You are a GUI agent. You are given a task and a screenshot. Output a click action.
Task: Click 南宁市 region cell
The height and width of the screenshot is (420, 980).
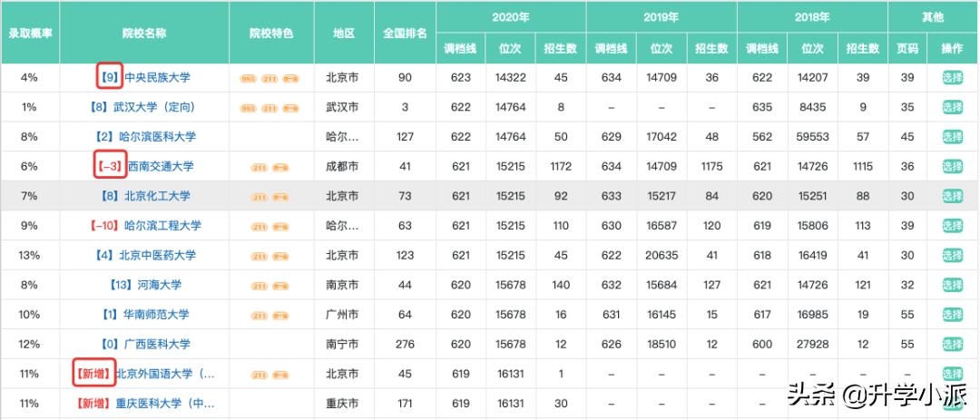click(342, 344)
